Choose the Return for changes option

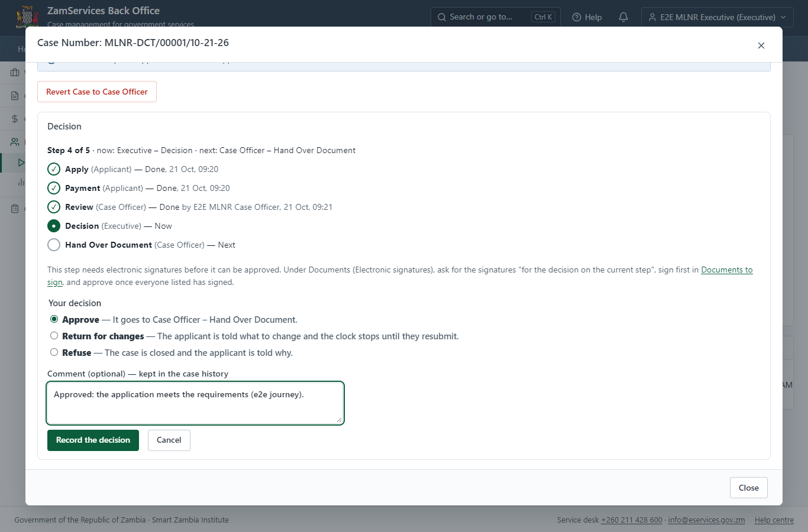pos(54,336)
